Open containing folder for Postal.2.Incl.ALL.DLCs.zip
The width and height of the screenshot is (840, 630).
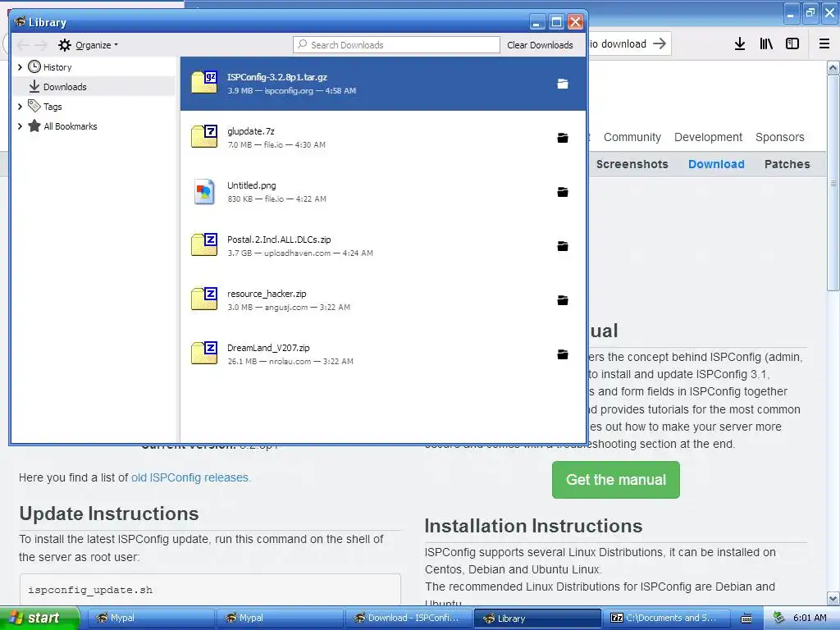(x=562, y=246)
